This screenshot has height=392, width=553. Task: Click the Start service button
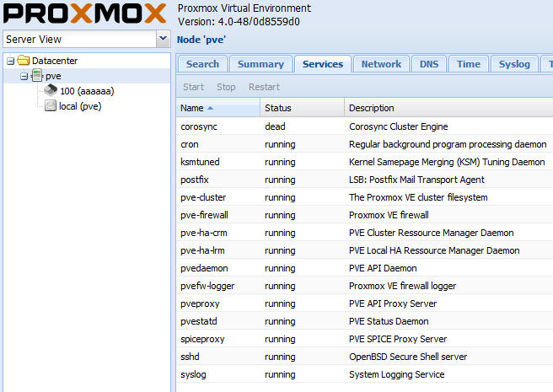193,87
